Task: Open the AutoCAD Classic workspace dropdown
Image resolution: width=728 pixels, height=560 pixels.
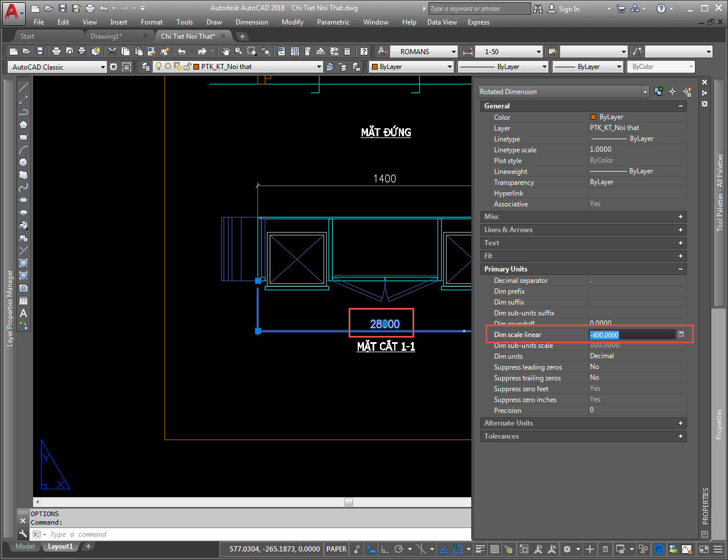Action: pyautogui.click(x=103, y=67)
